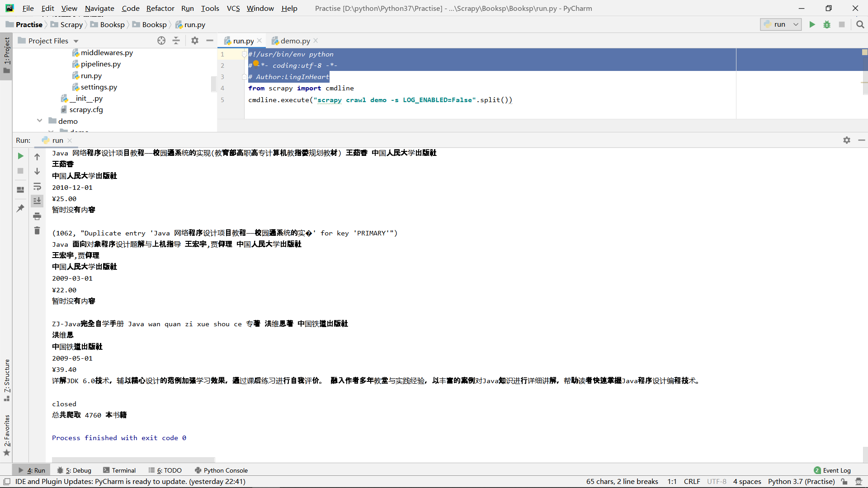Print the console output

(37, 216)
